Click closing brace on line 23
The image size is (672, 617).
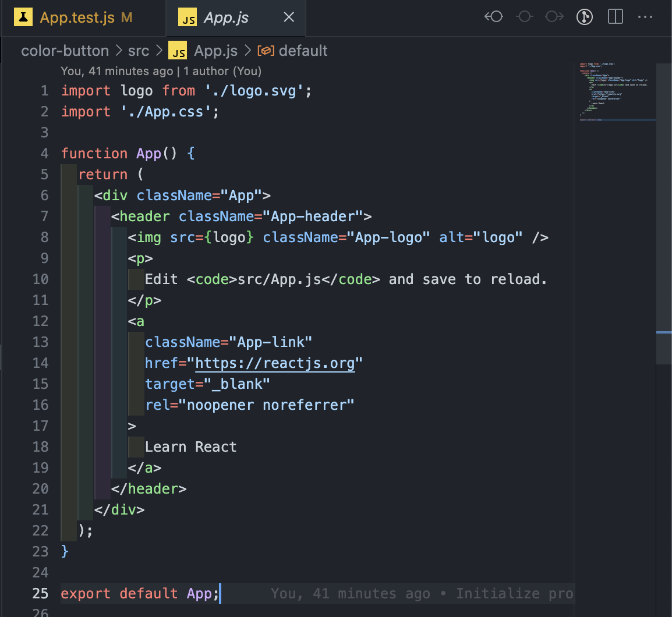65,551
